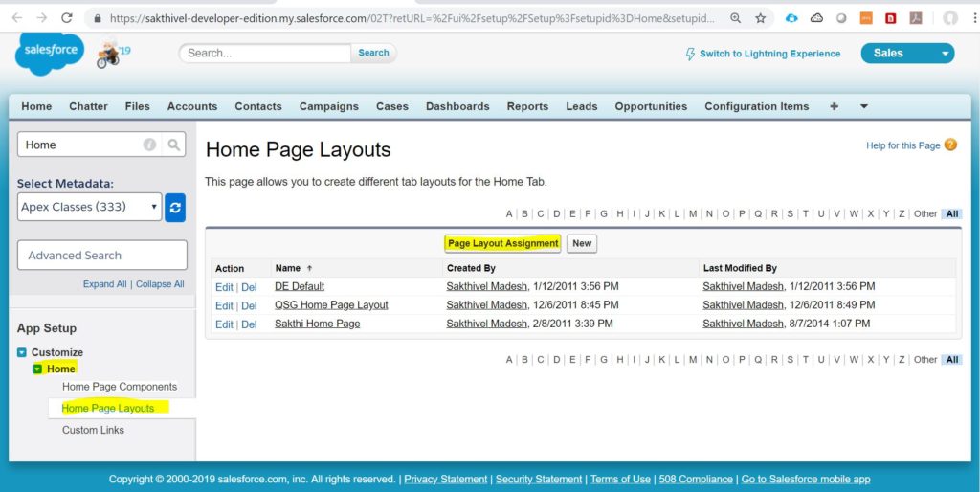Open browser zoom magnifier icon

[x=736, y=18]
